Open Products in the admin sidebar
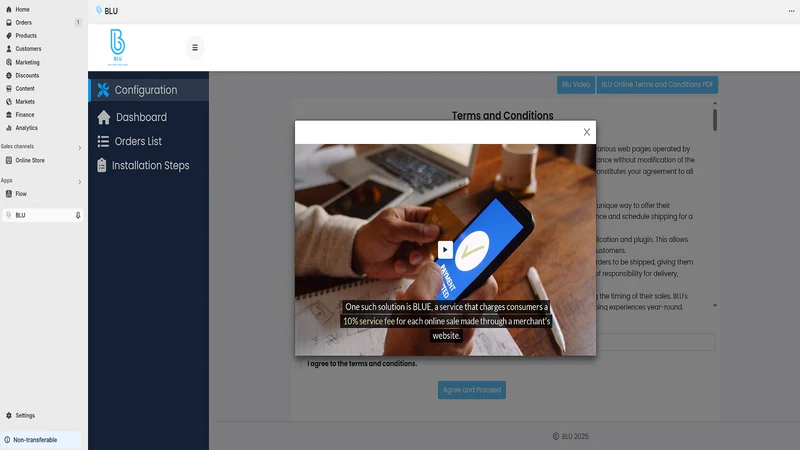Image resolution: width=800 pixels, height=450 pixels. 26,36
